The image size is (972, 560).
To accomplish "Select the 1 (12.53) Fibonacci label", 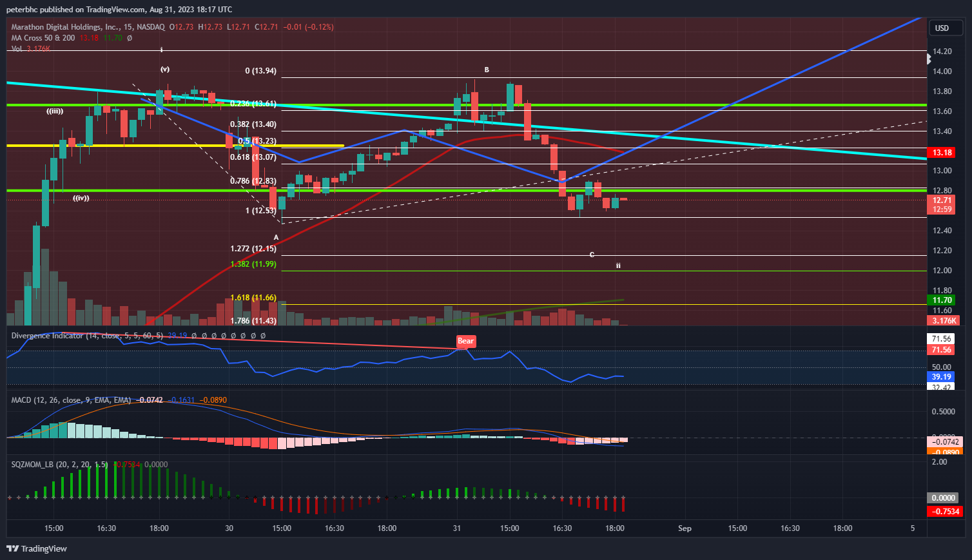I will [260, 211].
